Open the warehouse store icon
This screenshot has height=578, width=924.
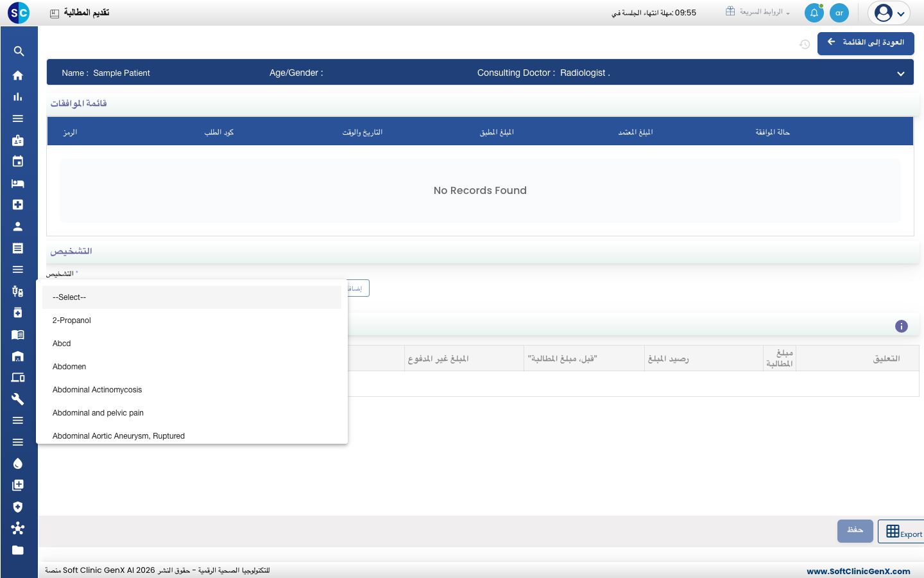tap(18, 356)
